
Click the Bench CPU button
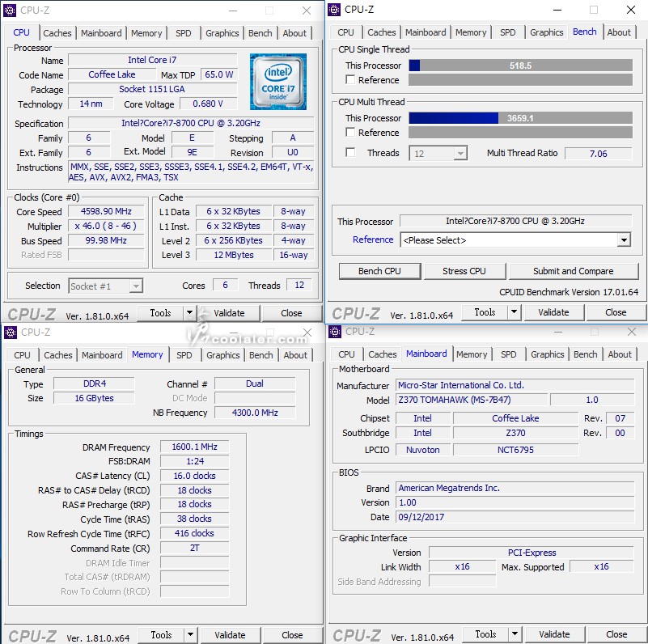point(379,271)
